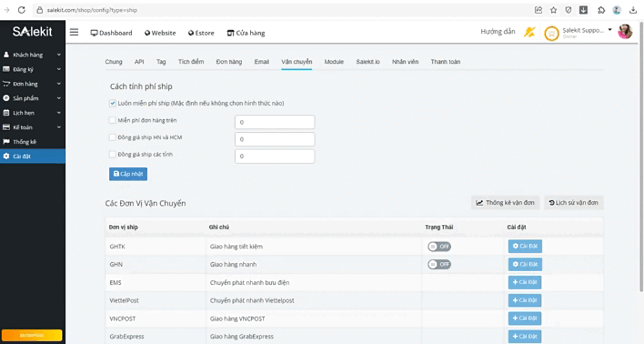Open the user avatar profile picture
Image resolution: width=644 pixels, height=344 pixels.
(x=625, y=32)
